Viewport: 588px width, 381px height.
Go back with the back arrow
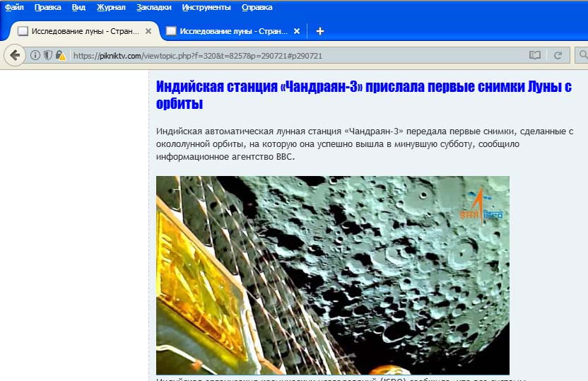point(15,56)
